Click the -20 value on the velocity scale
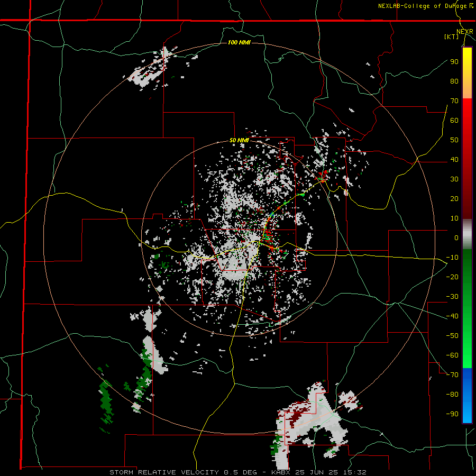Screen dimensions: 476x476 [x=452, y=277]
